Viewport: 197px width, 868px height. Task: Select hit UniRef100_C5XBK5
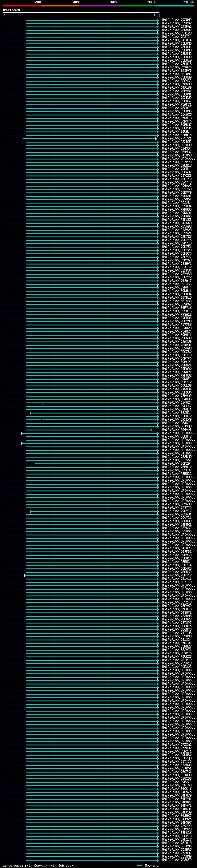point(177,67)
